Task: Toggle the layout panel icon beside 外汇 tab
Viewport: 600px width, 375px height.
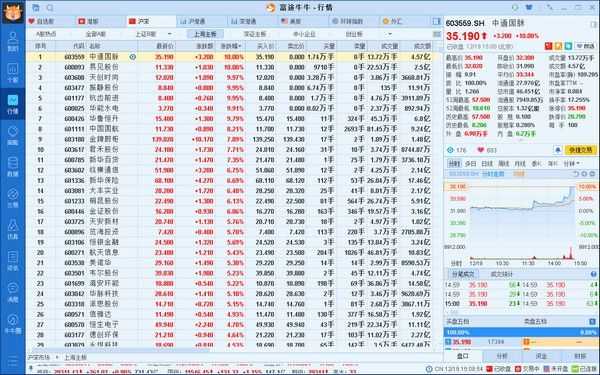Action: 436,21
